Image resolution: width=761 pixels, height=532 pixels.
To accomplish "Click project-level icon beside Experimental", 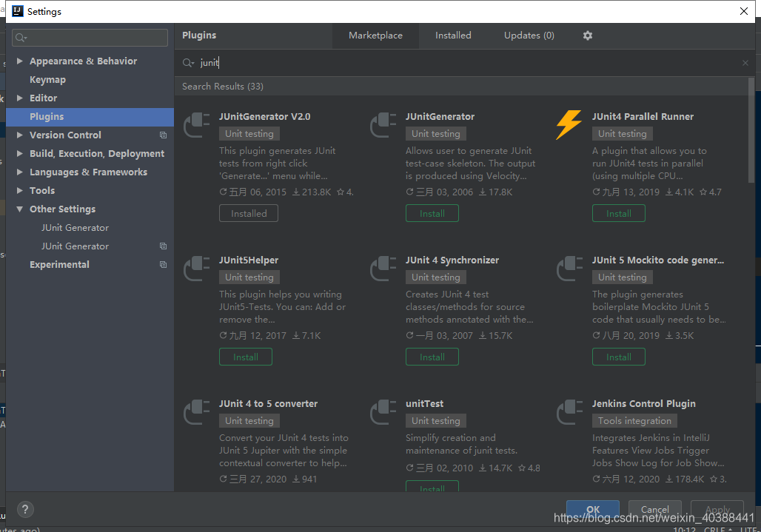I will click(163, 265).
